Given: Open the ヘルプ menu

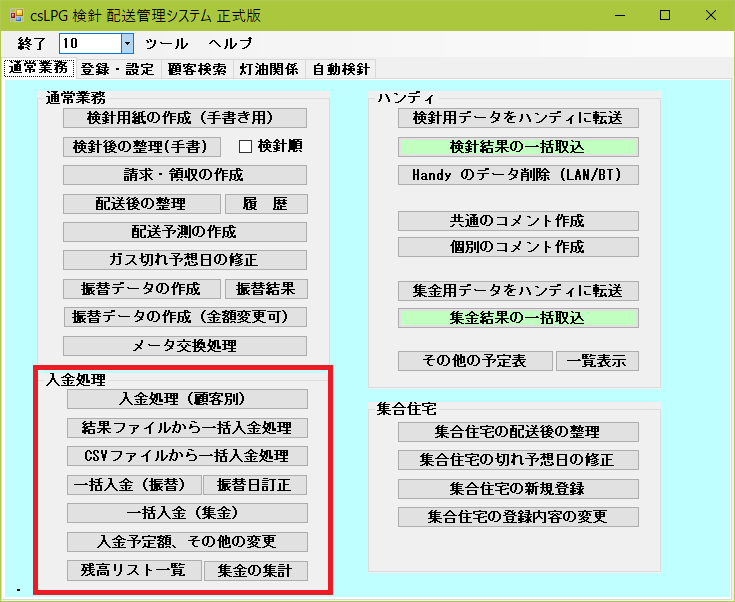Looking at the screenshot, I should click(x=230, y=44).
